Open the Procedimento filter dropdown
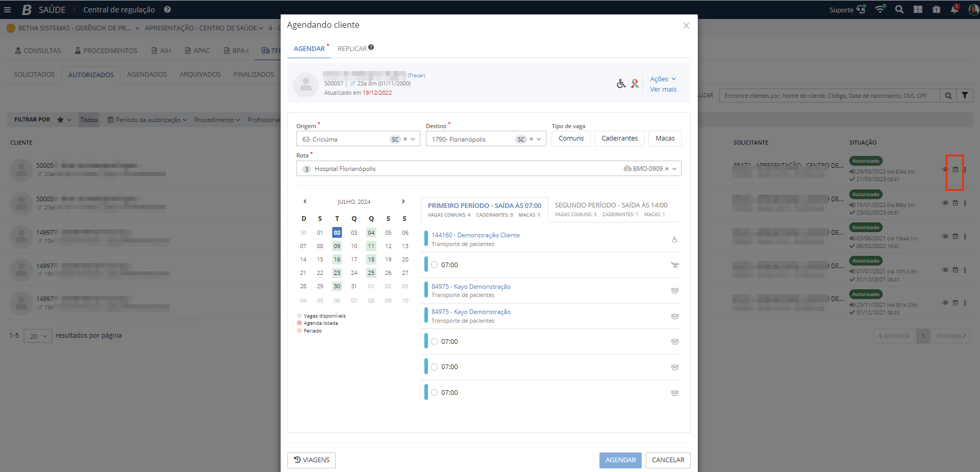The width and height of the screenshot is (980, 472). tap(217, 120)
